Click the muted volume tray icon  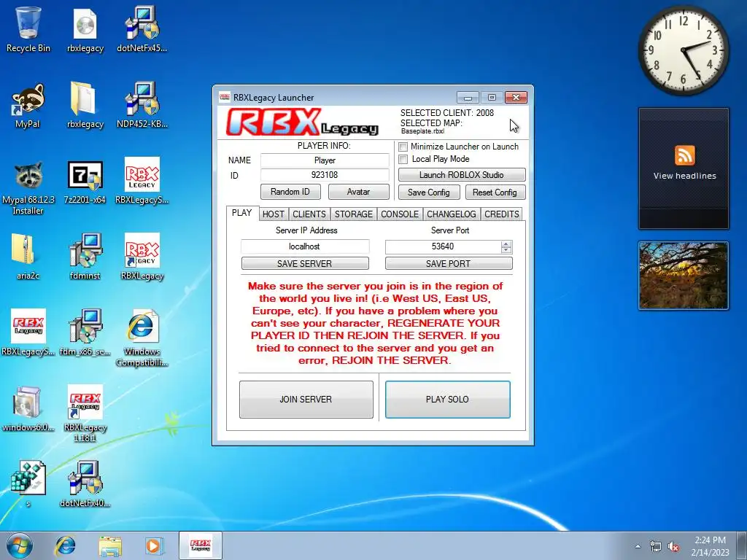673,546
